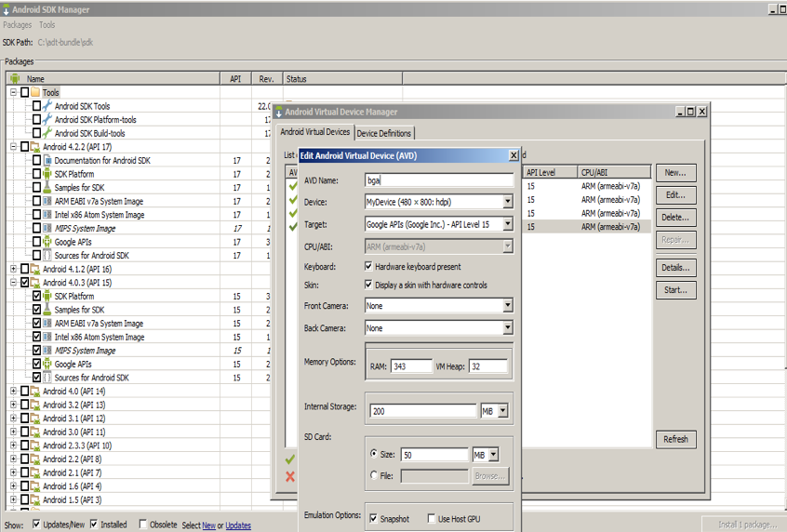Click the API 17 Sources for Android SDK icon
Screen dimensions: 787x532
(47, 255)
